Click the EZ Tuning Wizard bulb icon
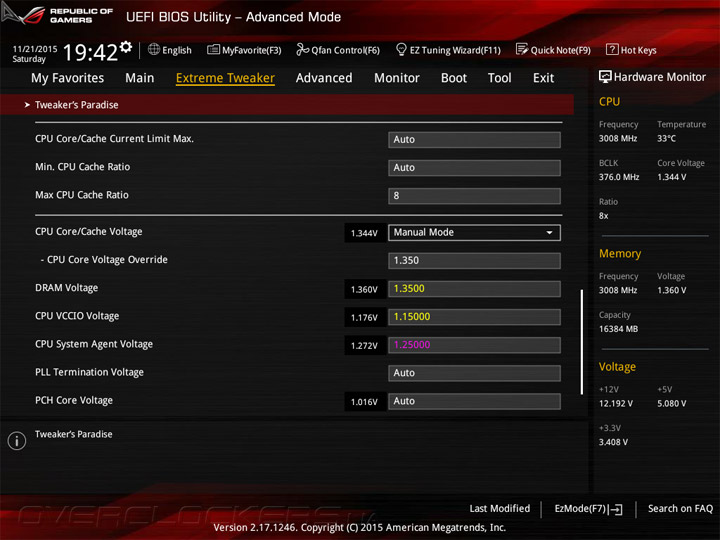Viewport: 720px width, 540px height. pyautogui.click(x=401, y=49)
